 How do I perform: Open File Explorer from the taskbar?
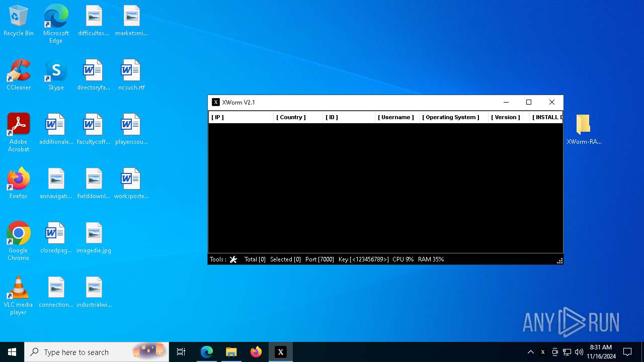[x=231, y=352]
